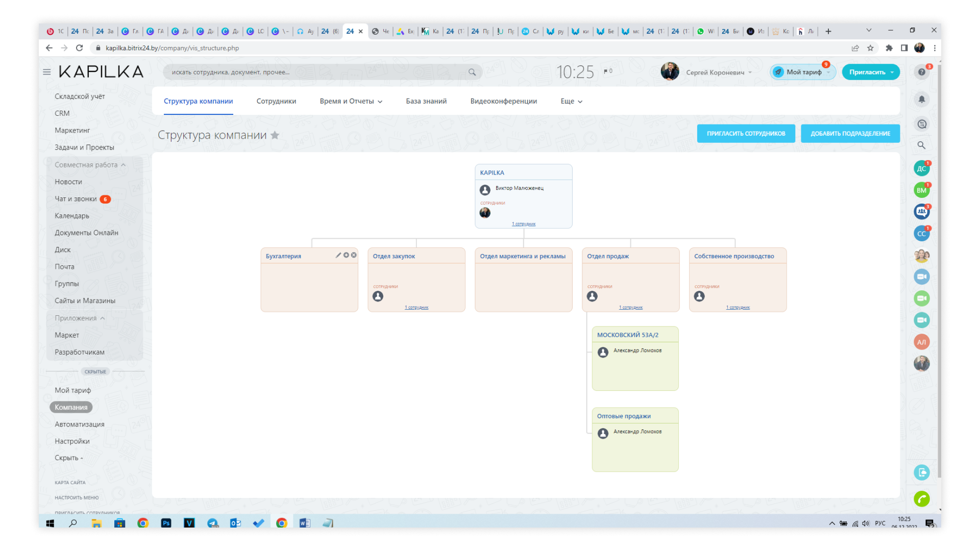Star the Структура компании page
The height and width of the screenshot is (551, 980).
pos(275,135)
